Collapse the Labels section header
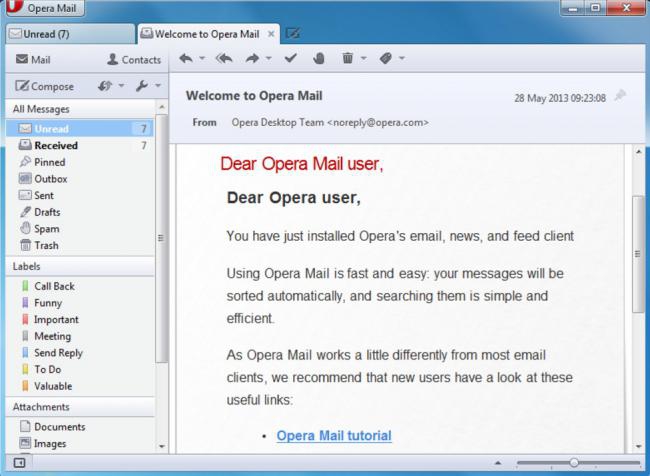Image resolution: width=650 pixels, height=476 pixels. pos(80,266)
